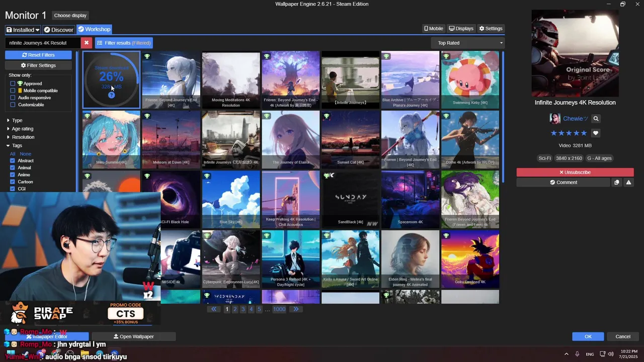644x362 pixels.
Task: Select all tags with the All link
Action: coord(13,154)
